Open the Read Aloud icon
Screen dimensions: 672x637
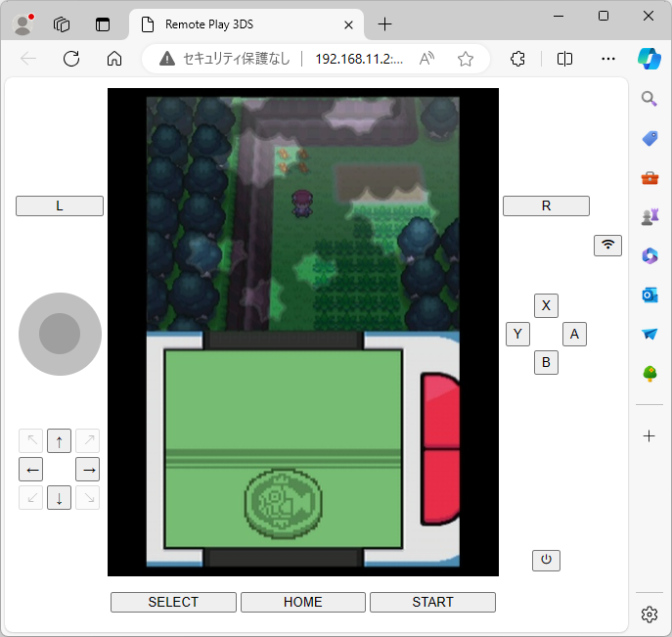(x=426, y=59)
